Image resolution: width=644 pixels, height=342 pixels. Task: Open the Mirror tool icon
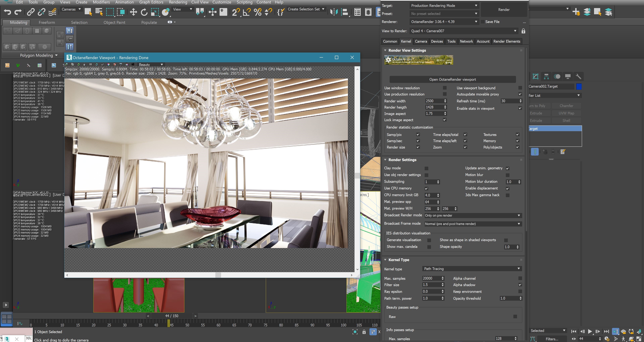(334, 12)
